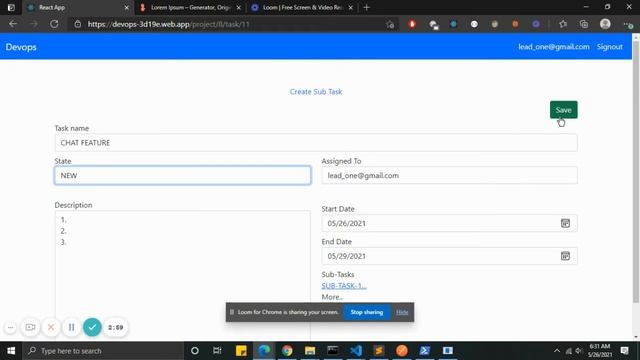
Task: Click the More.. text under Sub-Tasks
Action: [332, 297]
